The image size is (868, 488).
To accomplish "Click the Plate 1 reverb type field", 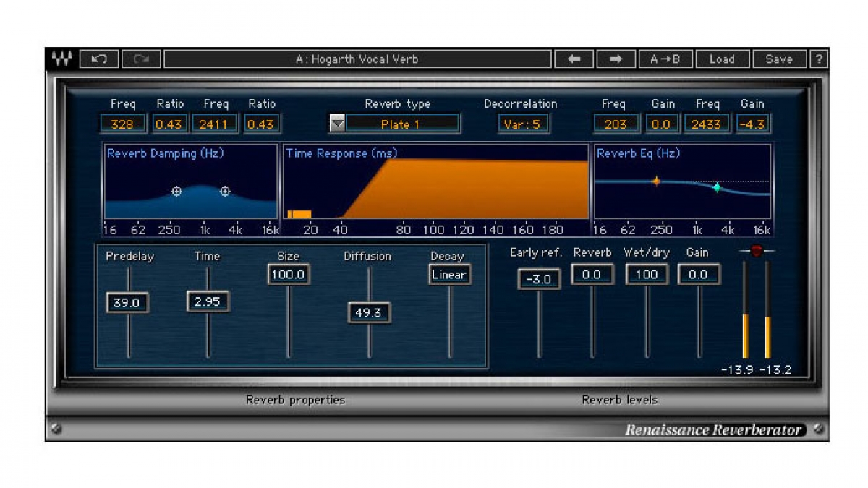I will click(402, 124).
